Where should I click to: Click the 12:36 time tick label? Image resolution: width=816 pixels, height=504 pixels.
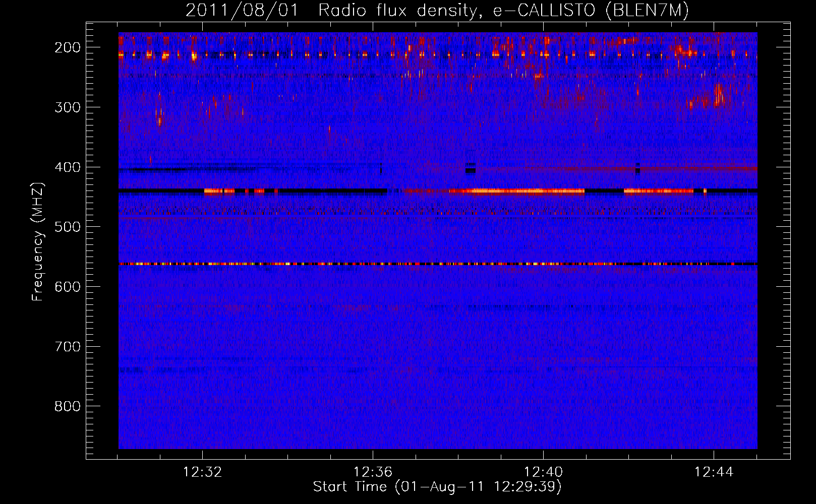(373, 472)
